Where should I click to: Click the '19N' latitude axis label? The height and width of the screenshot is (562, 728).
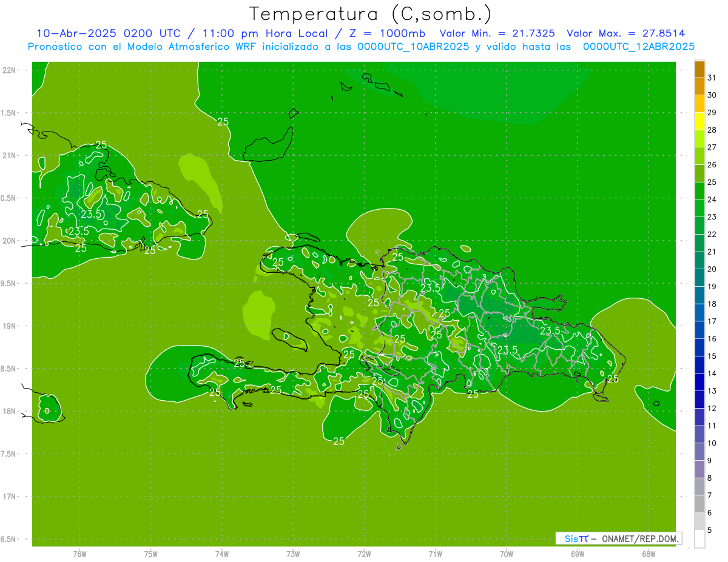(x=9, y=326)
